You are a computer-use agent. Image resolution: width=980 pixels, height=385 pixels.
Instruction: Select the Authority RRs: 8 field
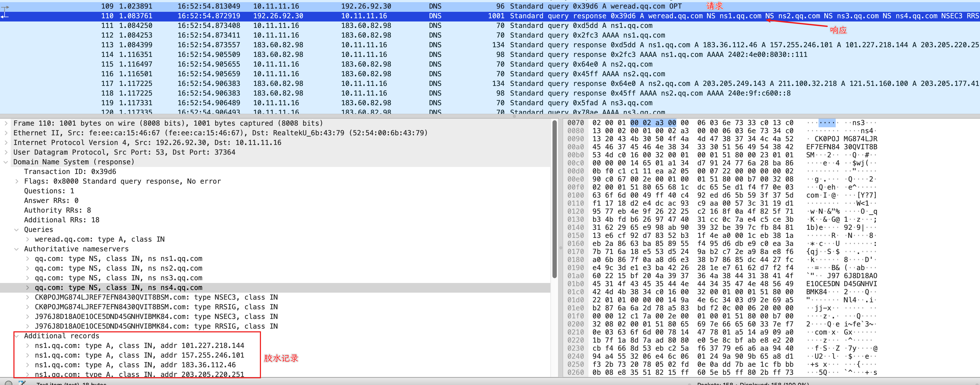57,210
